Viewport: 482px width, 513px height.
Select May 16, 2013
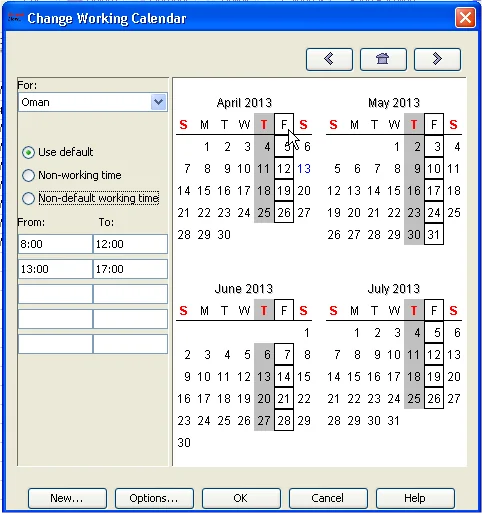414,191
